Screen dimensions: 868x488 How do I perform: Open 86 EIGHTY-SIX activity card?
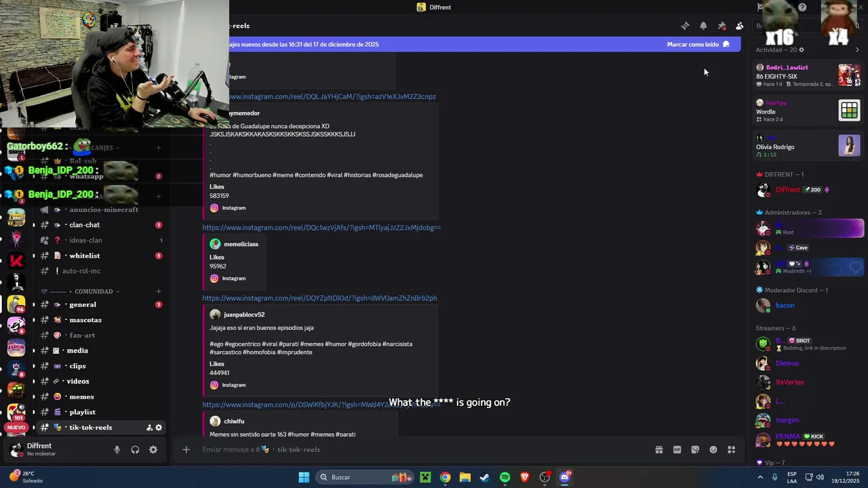point(808,75)
